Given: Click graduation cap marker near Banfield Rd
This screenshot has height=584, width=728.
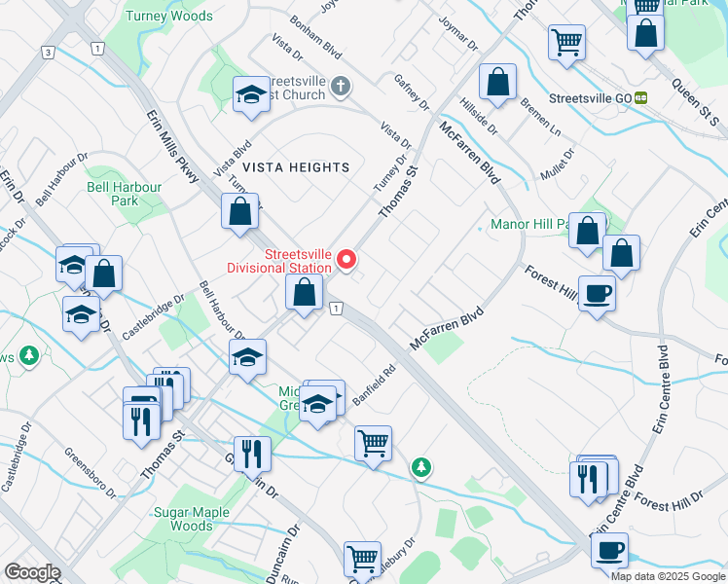Looking at the screenshot, I should point(318,408).
